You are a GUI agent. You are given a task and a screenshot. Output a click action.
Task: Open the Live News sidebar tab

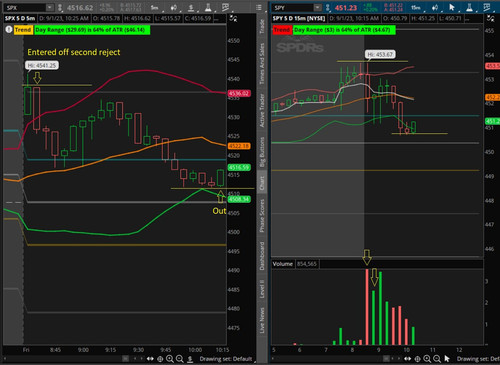point(262,320)
